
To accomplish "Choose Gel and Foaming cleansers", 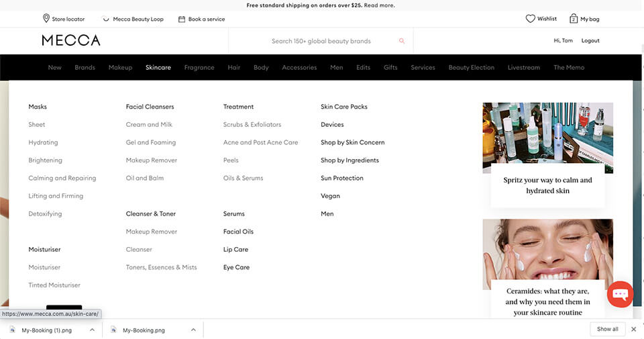I will coord(151,142).
